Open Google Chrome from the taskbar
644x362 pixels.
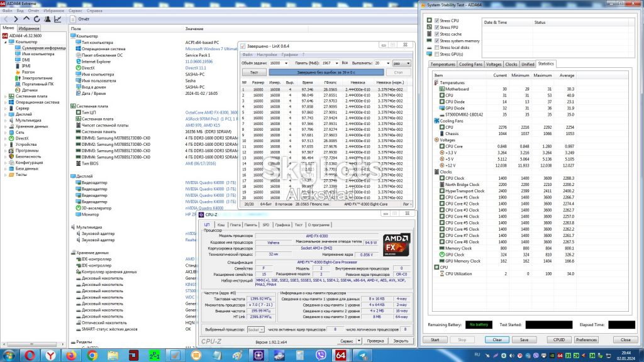(92, 355)
